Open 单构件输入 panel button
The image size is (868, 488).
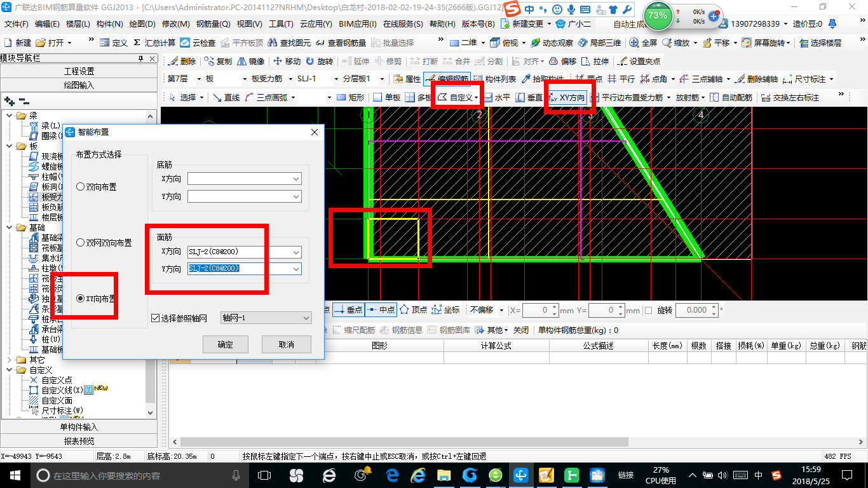(x=79, y=427)
